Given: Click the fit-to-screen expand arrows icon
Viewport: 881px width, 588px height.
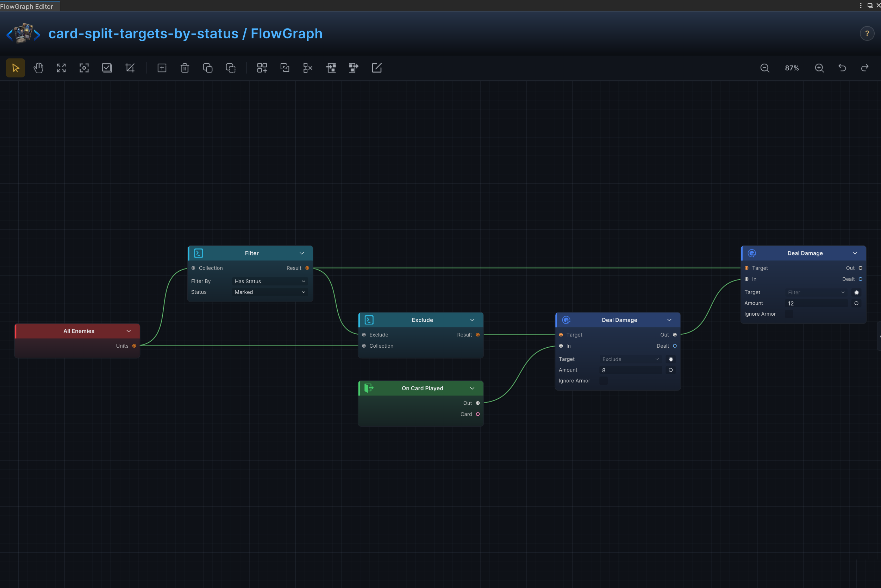Looking at the screenshot, I should [61, 68].
